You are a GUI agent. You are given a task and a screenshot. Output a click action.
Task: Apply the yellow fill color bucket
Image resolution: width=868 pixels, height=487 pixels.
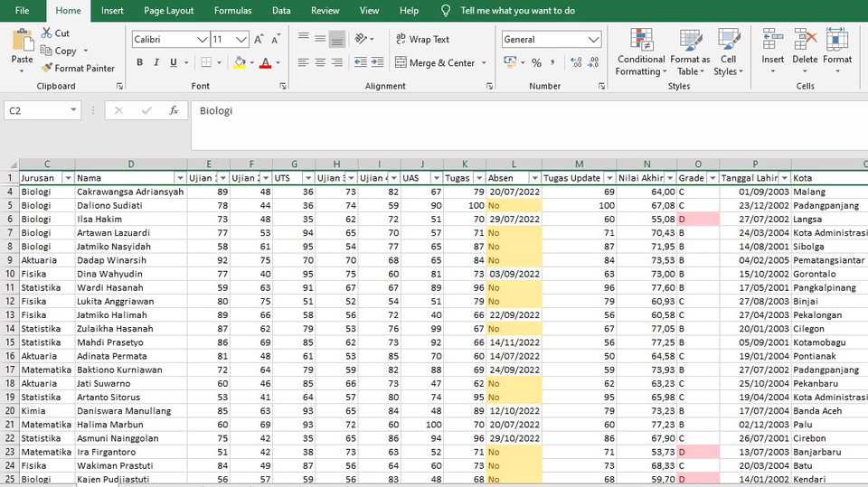240,62
